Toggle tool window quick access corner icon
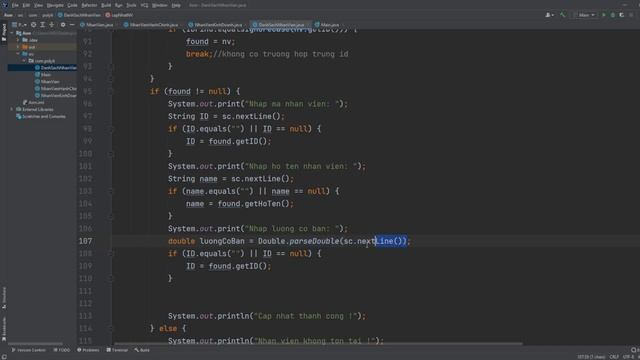640x360 pixels. 4,357
